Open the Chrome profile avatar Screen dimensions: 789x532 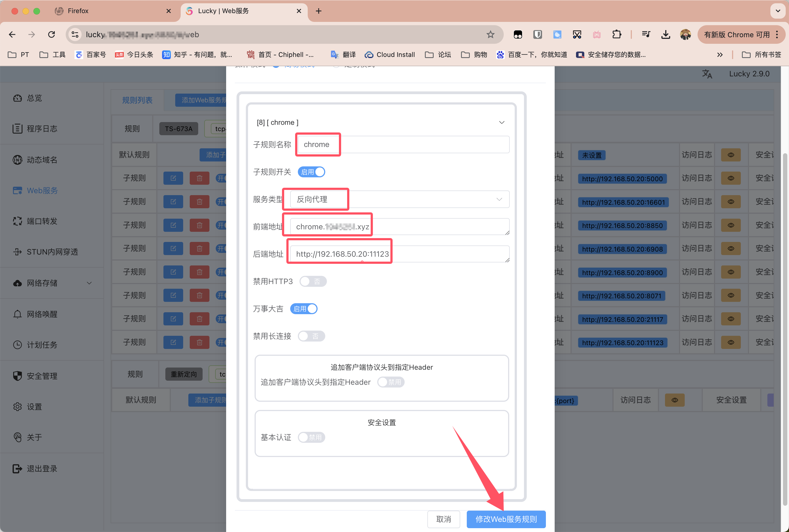pyautogui.click(x=685, y=34)
